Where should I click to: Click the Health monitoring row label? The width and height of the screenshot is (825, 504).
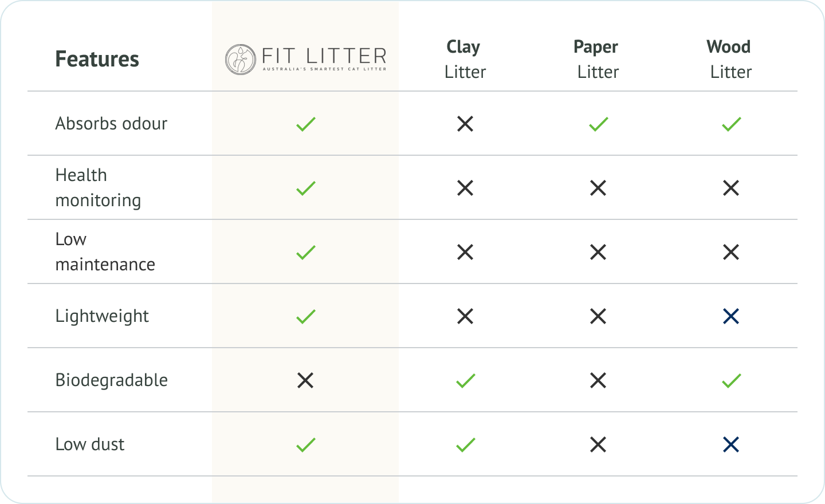click(x=98, y=188)
